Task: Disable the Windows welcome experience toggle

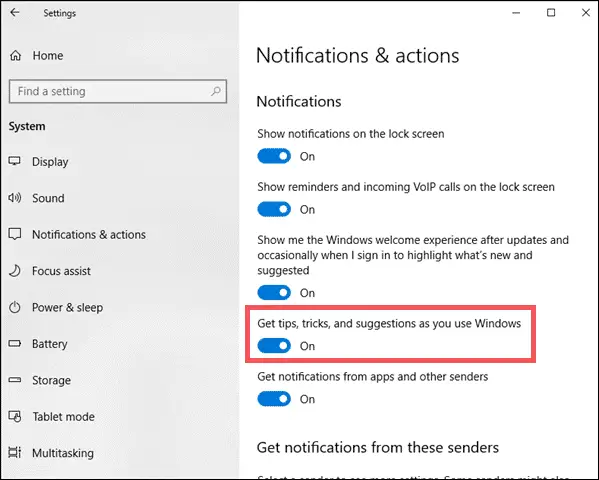Action: [x=274, y=293]
